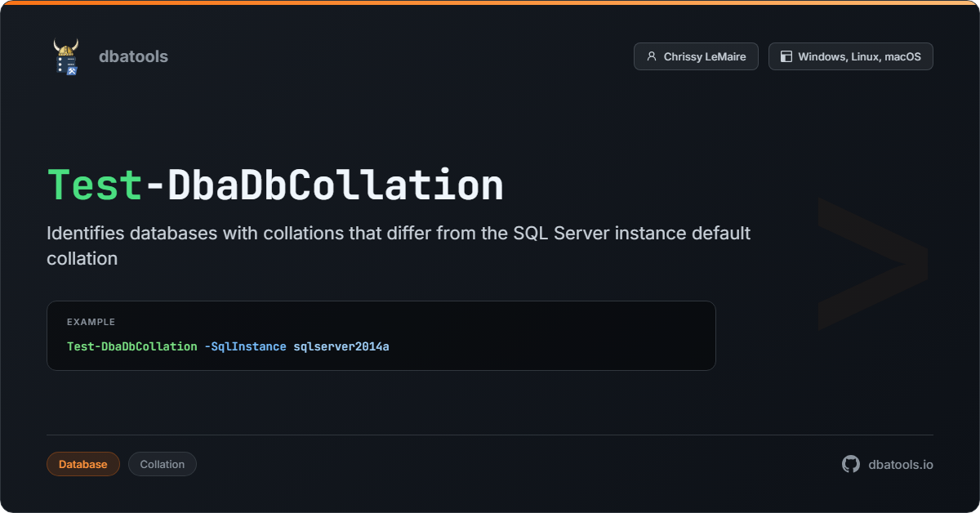The image size is (980, 513).
Task: Click the Test-DbaDbCollation heading
Action: click(275, 185)
